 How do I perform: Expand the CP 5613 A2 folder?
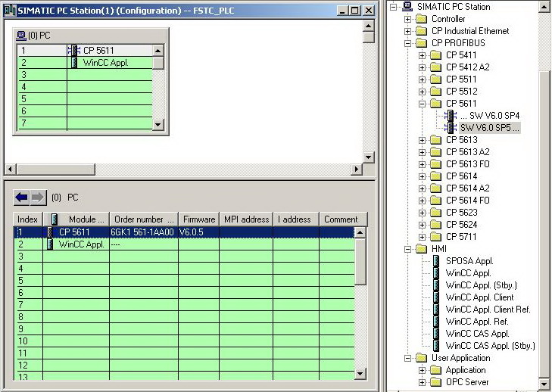tap(422, 152)
